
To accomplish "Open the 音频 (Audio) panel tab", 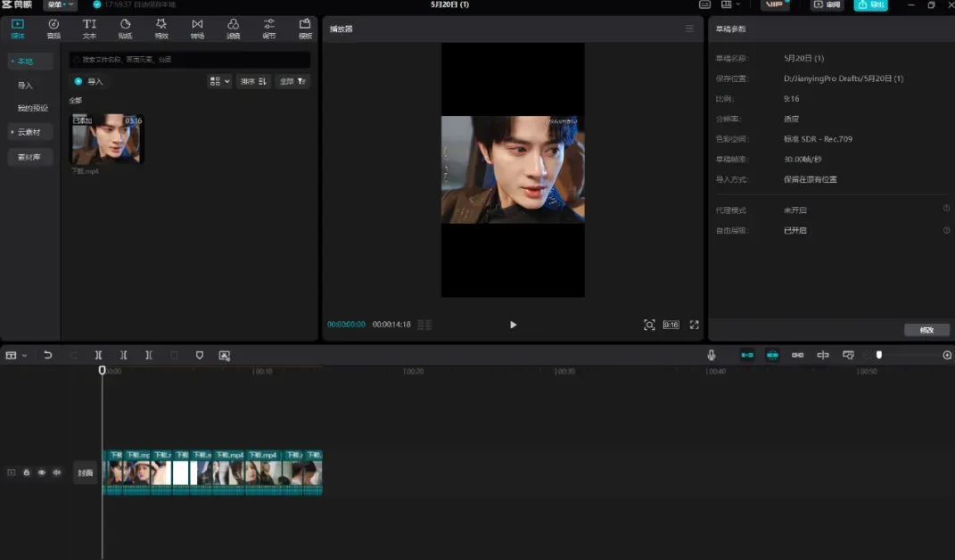I will point(54,28).
